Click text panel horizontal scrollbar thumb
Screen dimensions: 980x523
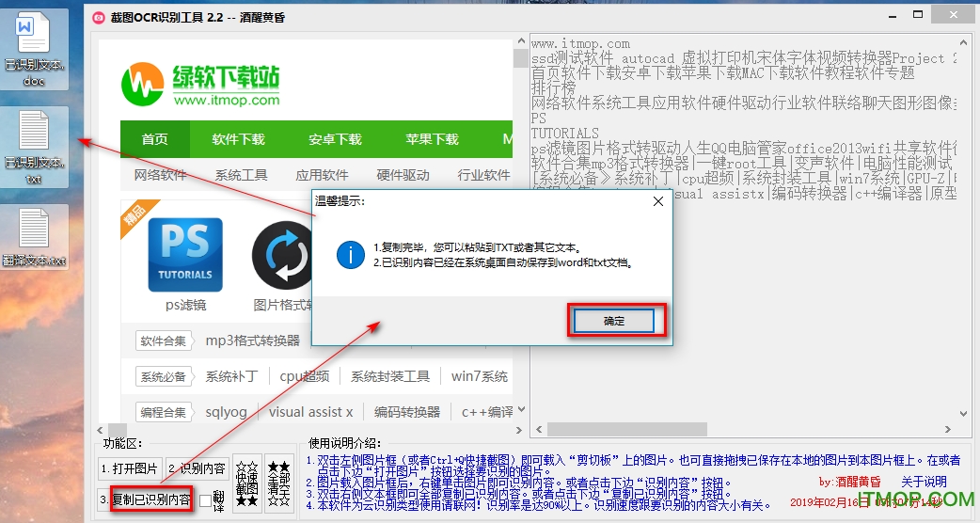[627, 429]
